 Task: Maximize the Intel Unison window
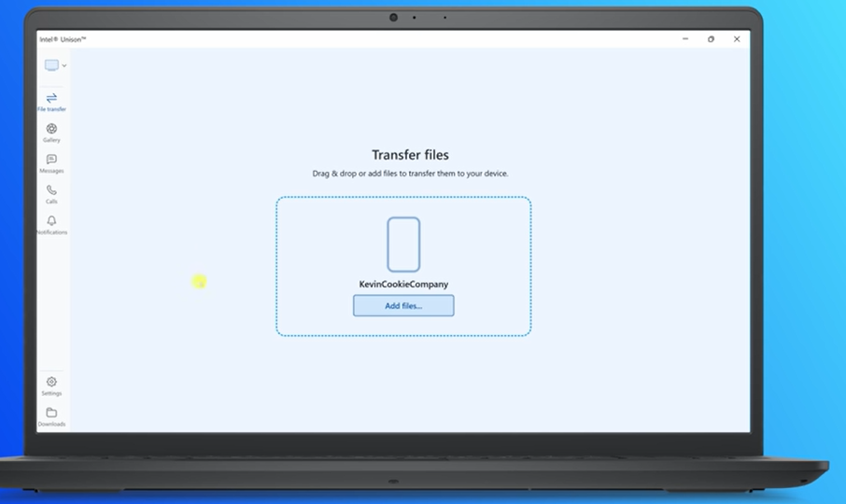[711, 39]
